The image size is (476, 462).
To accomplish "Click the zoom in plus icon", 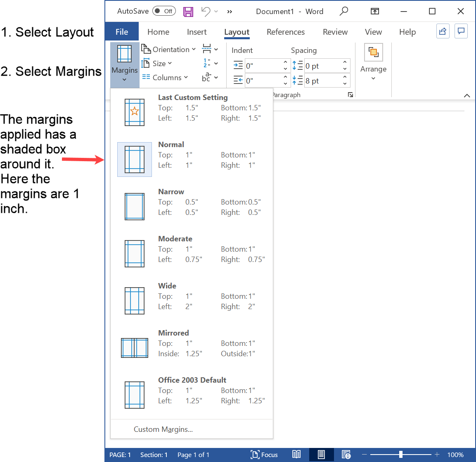I will click(x=437, y=455).
